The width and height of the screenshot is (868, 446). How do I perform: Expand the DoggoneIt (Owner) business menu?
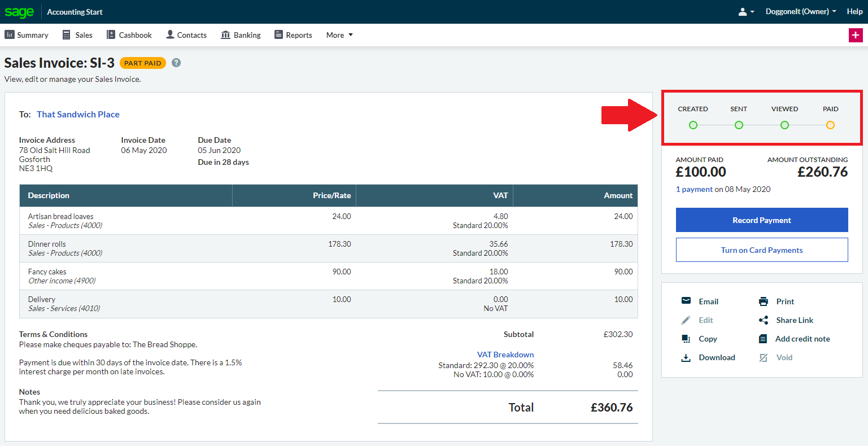click(x=801, y=12)
